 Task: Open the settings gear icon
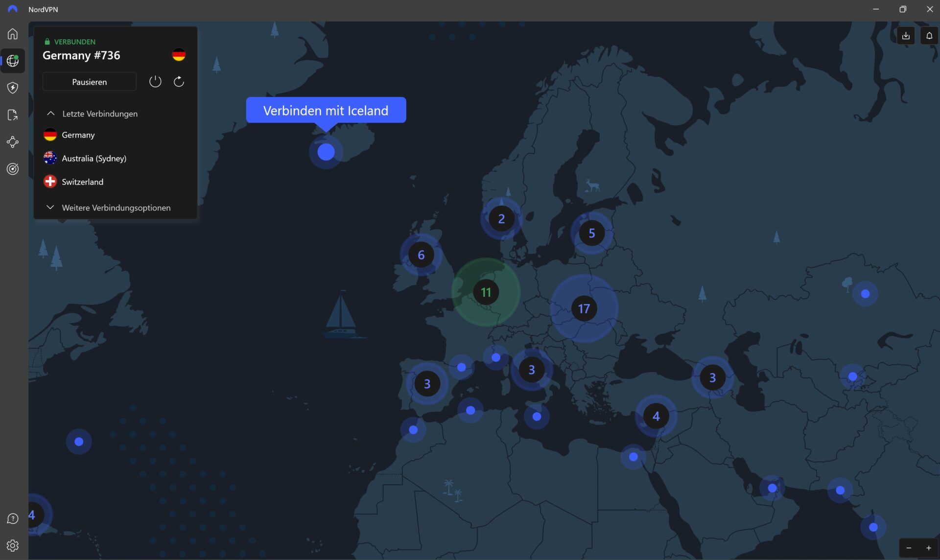[13, 545]
